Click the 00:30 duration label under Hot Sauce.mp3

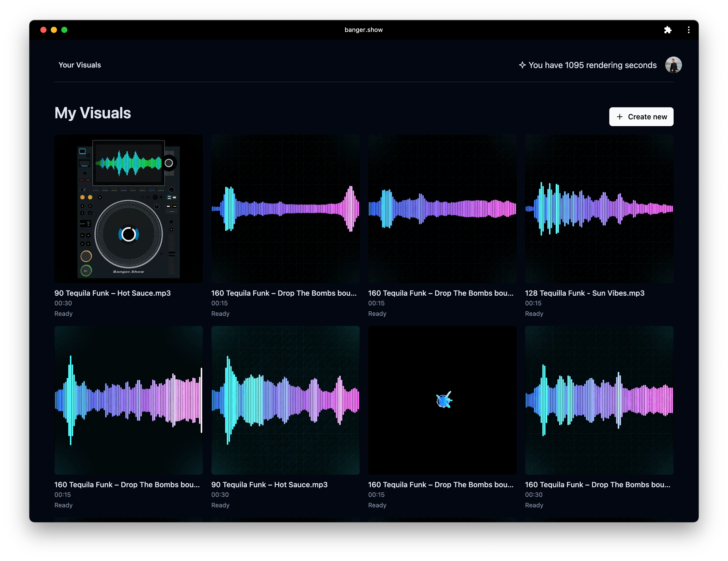63,303
